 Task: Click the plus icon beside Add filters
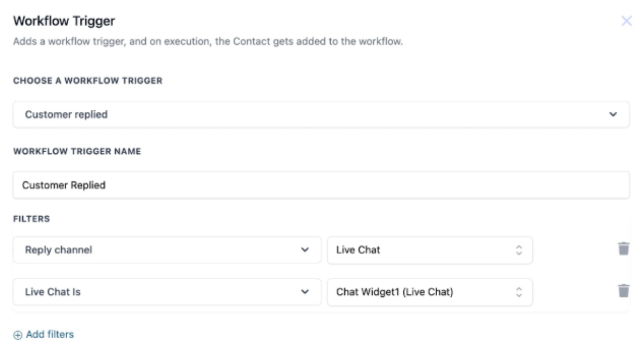[x=18, y=335]
